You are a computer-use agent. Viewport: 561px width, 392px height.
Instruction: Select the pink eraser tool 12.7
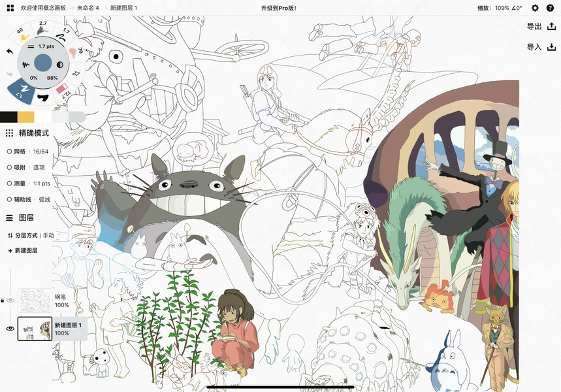(x=64, y=90)
